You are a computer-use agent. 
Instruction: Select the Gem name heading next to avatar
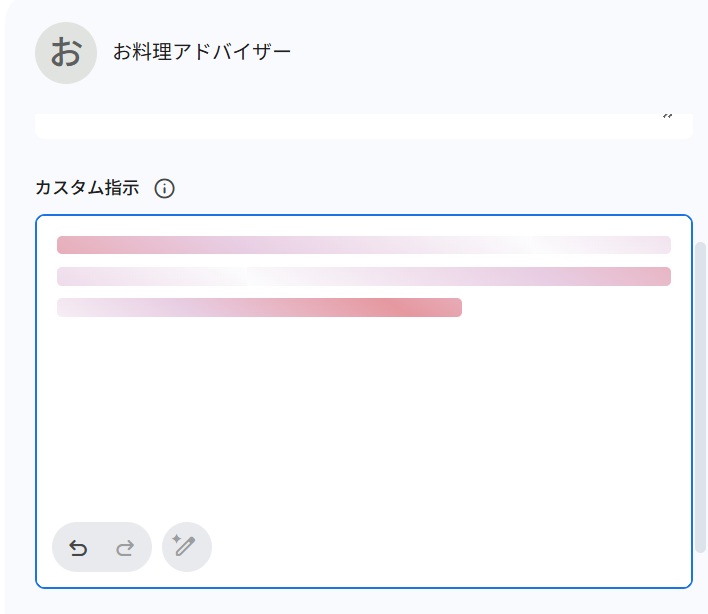(202, 52)
